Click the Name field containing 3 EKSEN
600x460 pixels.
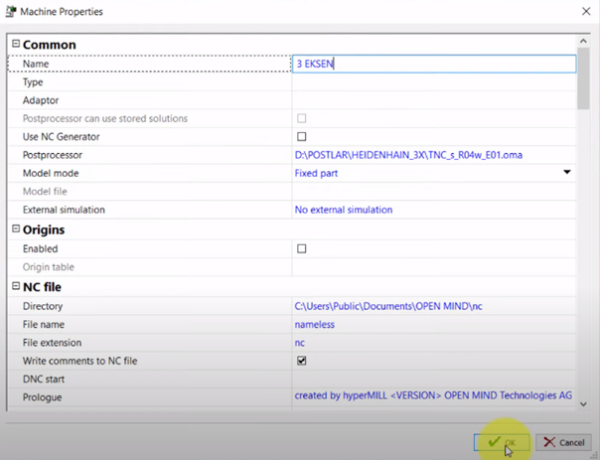[x=433, y=63]
